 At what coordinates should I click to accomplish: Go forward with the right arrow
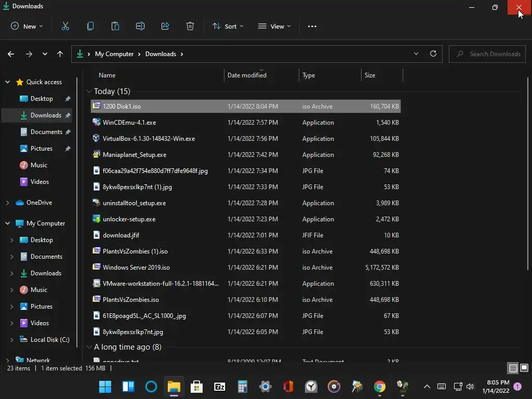[x=29, y=54]
